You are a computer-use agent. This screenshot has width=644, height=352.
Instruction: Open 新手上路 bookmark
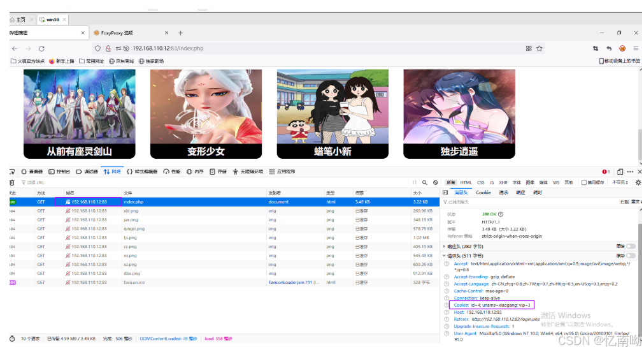(x=62, y=61)
